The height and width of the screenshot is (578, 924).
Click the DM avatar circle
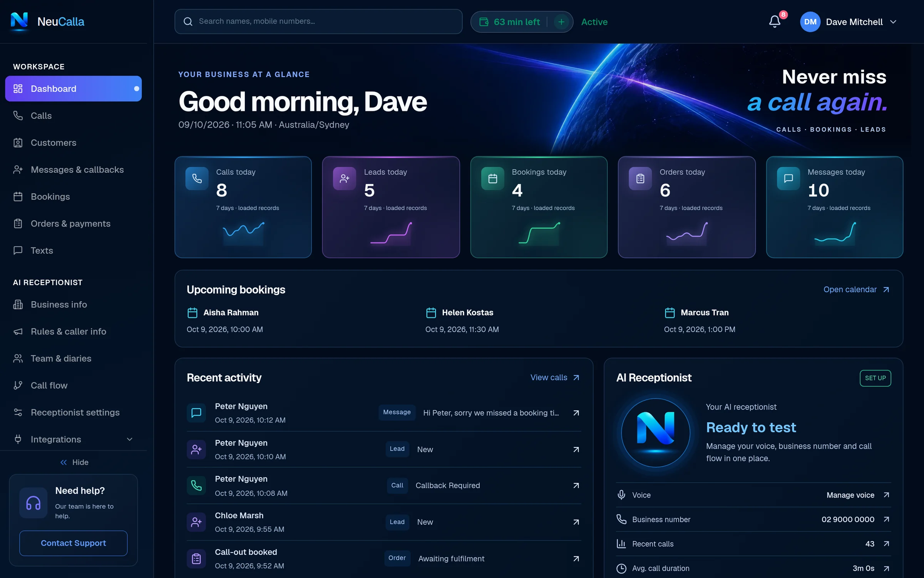click(x=810, y=22)
